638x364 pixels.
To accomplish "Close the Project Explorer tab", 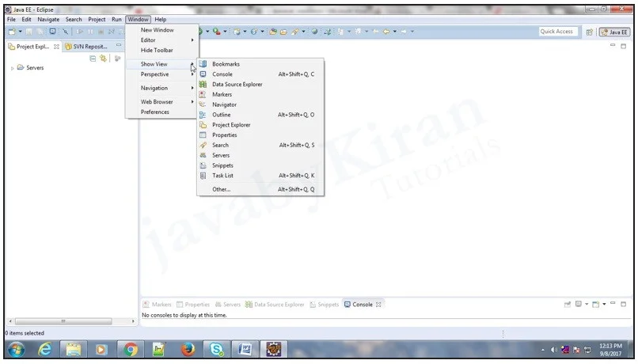I will click(x=56, y=47).
